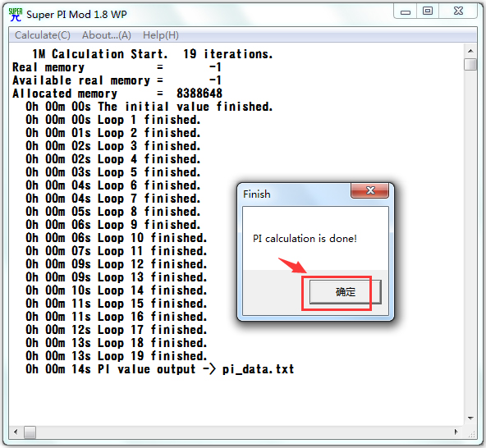Confirm with the 确定 button

tap(346, 292)
